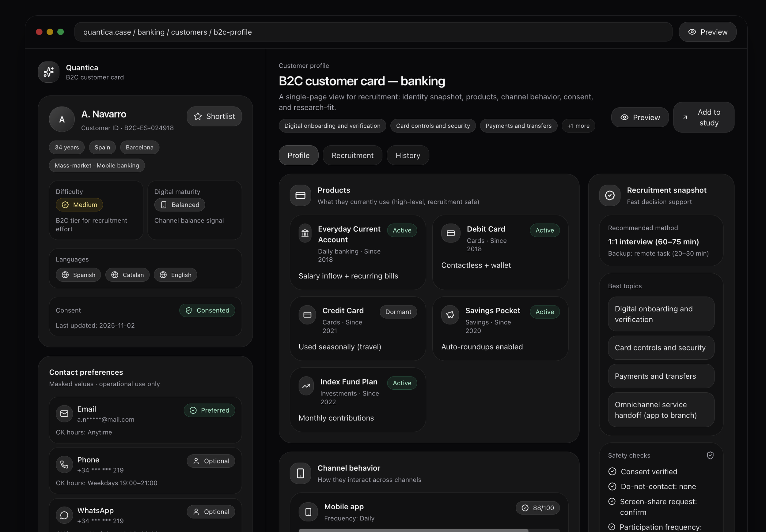
Task: Click the piggy bank icon on Savings Pocket
Action: (450, 314)
